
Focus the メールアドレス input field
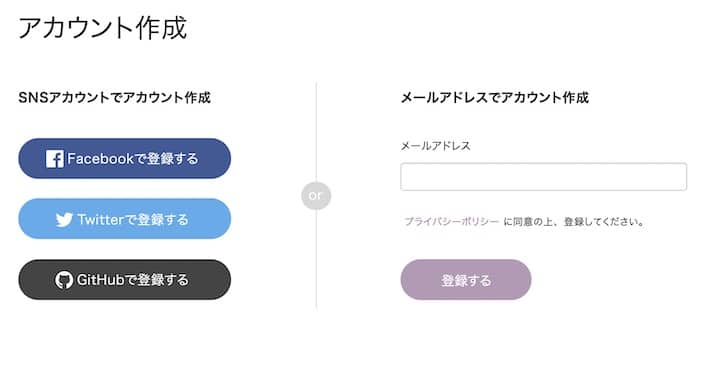(x=544, y=177)
